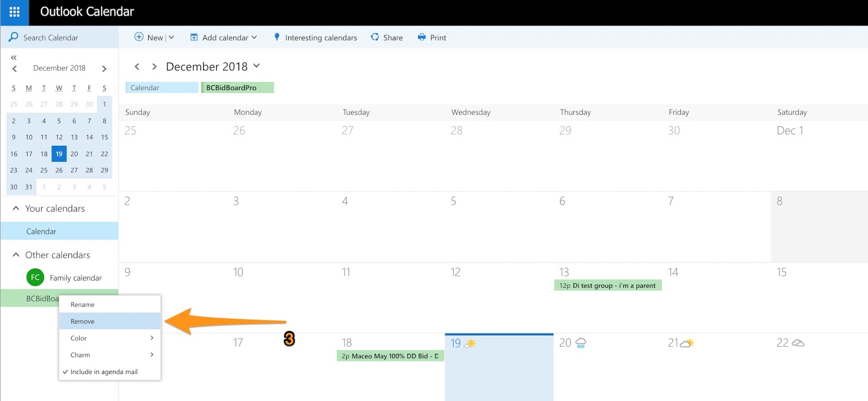Click day 26 Monday cell in main grid
Screen dimensions: 868x401
282,156
